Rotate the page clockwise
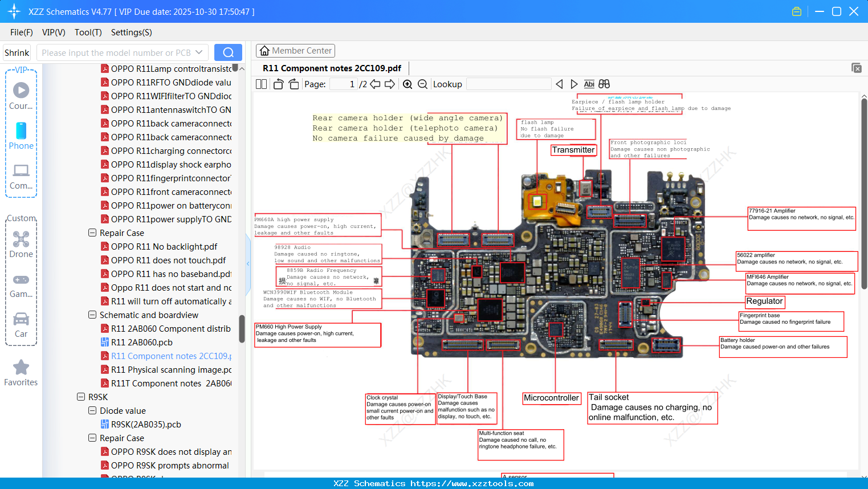This screenshot has height=489, width=868. tap(293, 84)
